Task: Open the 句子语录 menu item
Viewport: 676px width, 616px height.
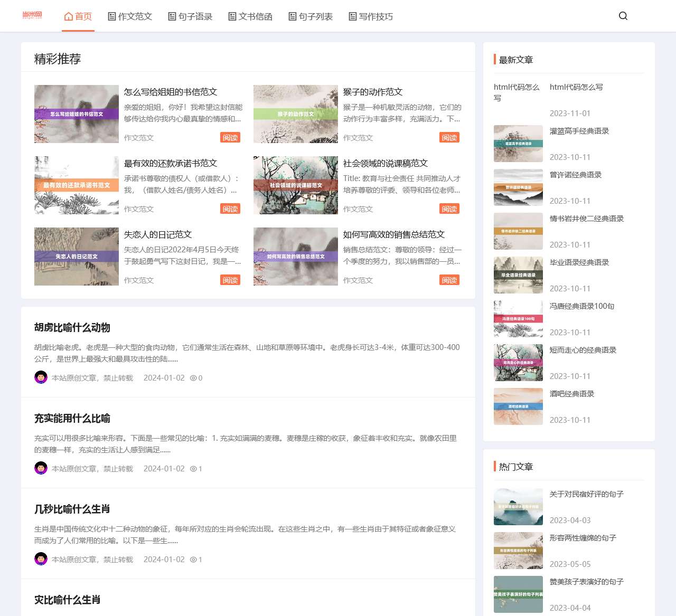Action: click(x=190, y=16)
